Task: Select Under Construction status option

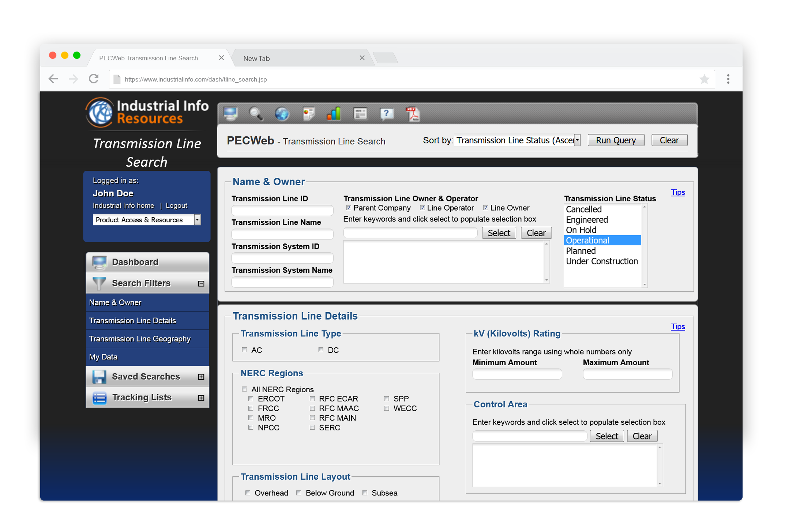Action: pyautogui.click(x=602, y=261)
